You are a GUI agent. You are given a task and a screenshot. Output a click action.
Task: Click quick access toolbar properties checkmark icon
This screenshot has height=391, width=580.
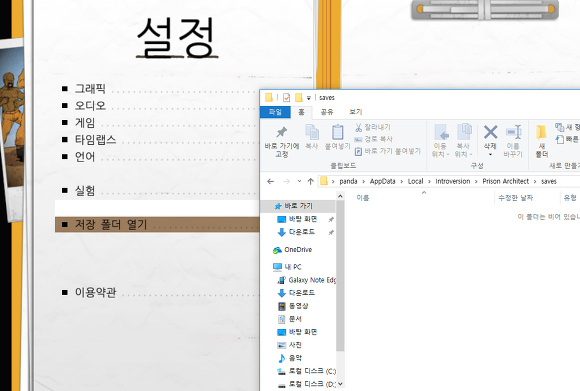click(286, 97)
